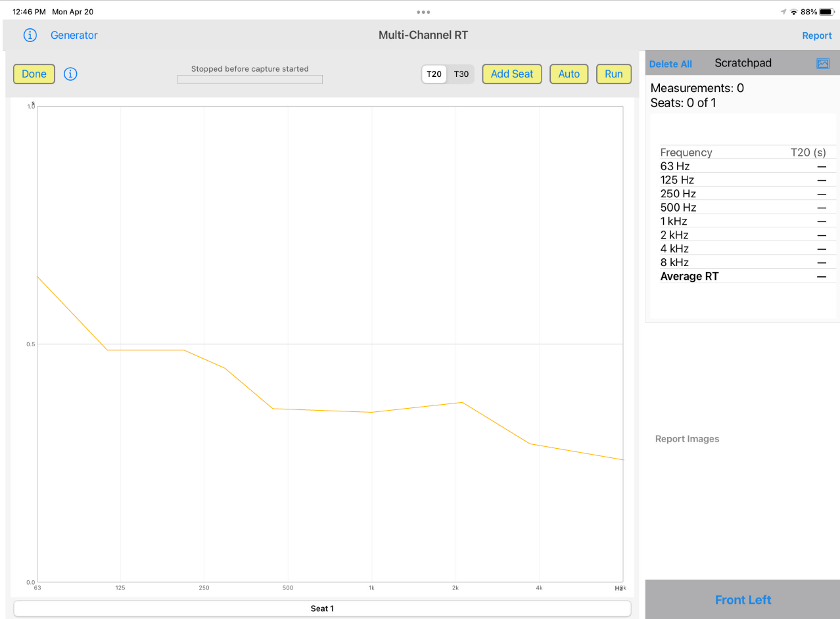Open the Scratchpad image icon
The image size is (840, 619).
pyautogui.click(x=822, y=64)
